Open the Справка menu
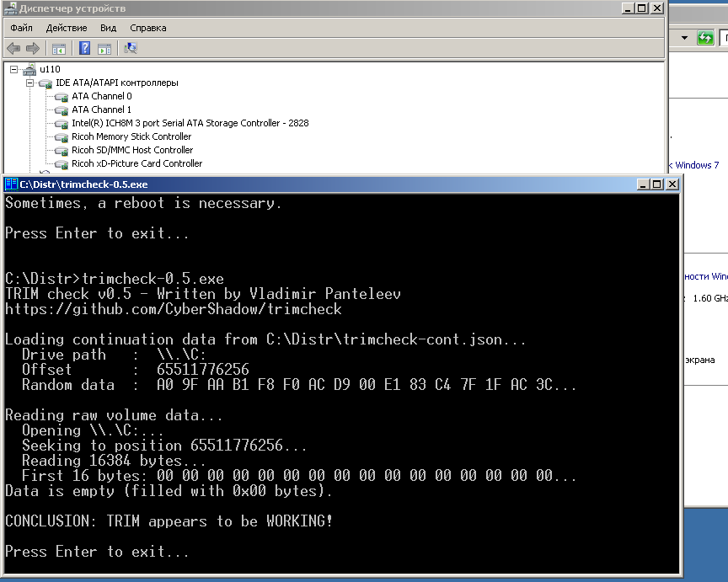The width and height of the screenshot is (728, 582). pyautogui.click(x=148, y=28)
